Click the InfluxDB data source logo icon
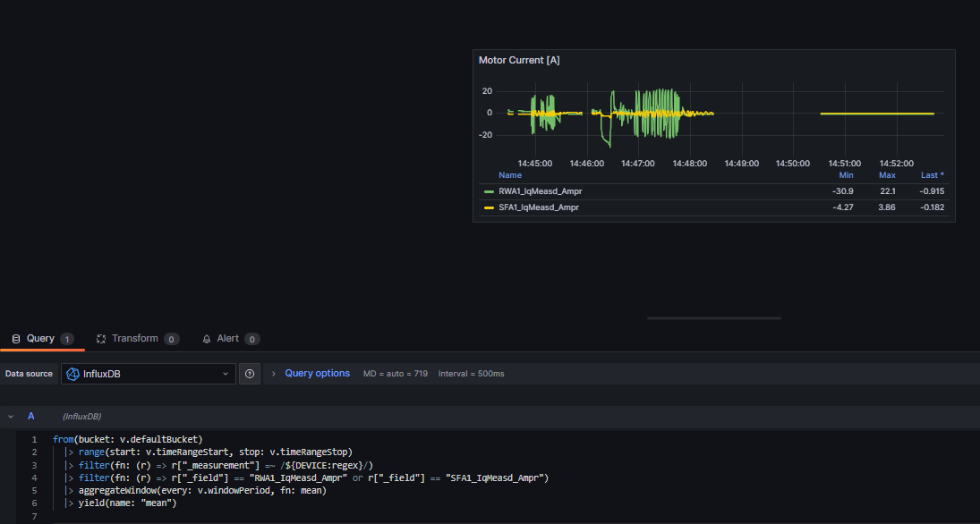 click(x=73, y=374)
